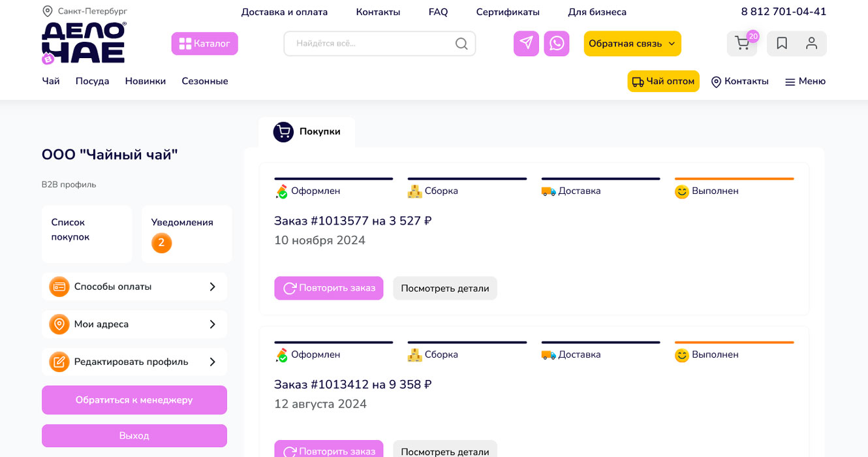This screenshot has width=868, height=457.
Task: Open the user profile icon
Action: coord(811,44)
